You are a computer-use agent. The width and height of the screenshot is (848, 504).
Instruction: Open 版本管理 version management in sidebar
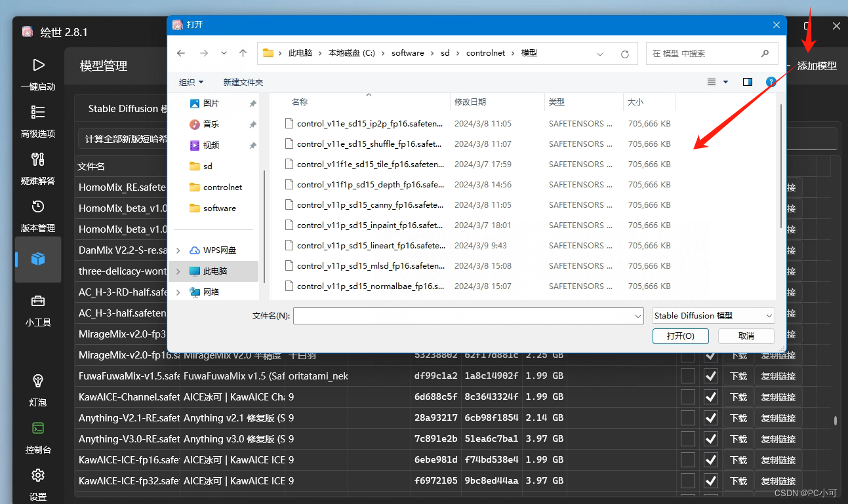[x=38, y=216]
